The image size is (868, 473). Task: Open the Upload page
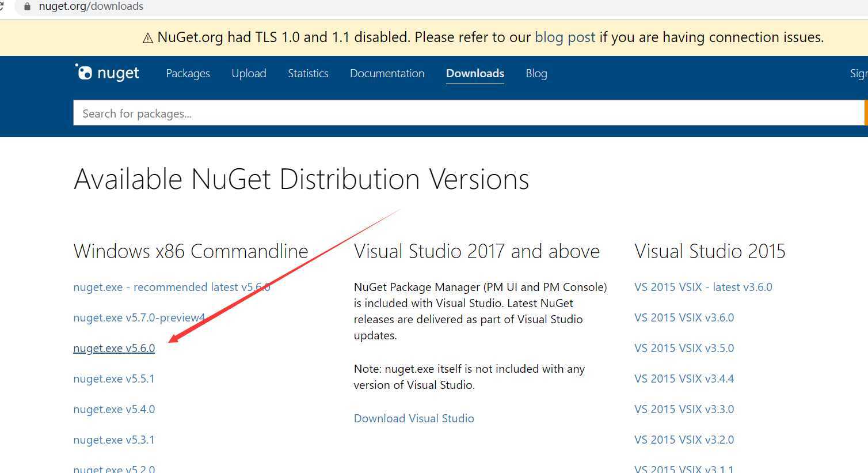[x=249, y=73]
